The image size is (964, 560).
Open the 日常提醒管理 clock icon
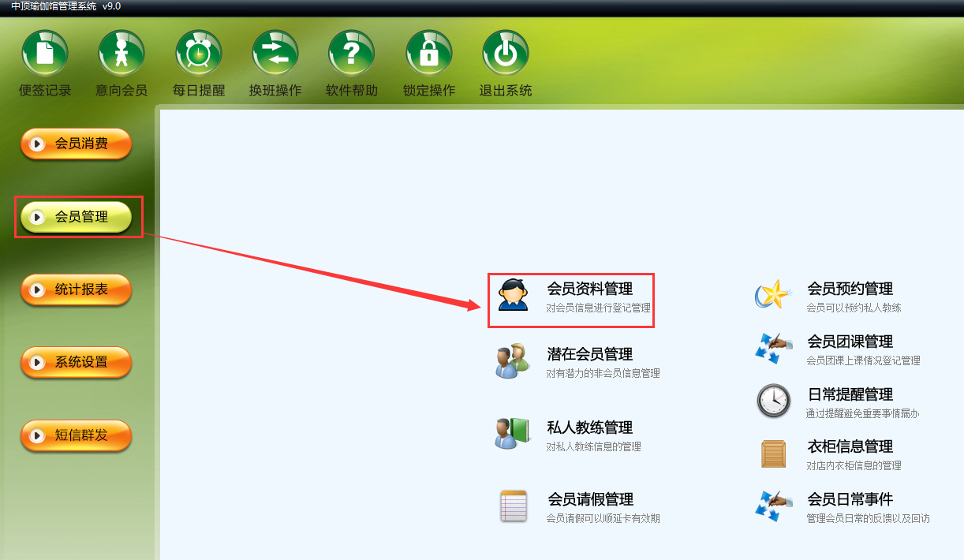pyautogui.click(x=773, y=400)
